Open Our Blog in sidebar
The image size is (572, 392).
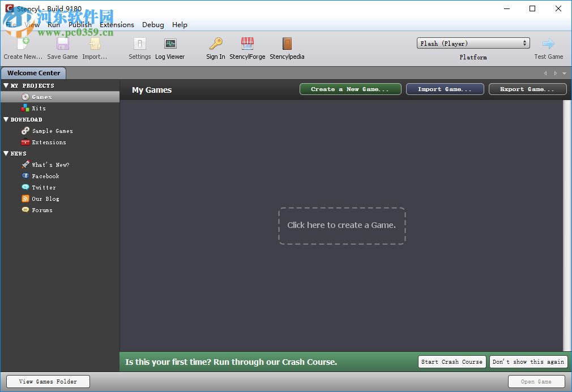click(60, 199)
